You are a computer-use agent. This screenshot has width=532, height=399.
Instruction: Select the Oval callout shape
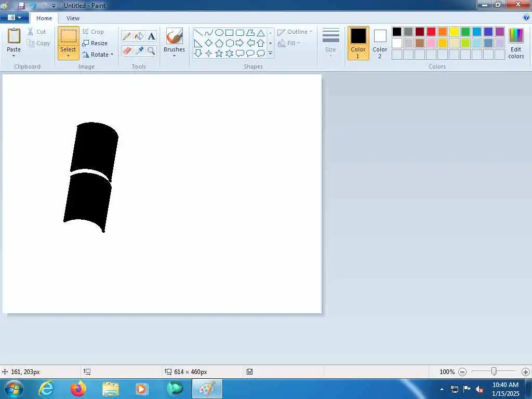point(250,54)
